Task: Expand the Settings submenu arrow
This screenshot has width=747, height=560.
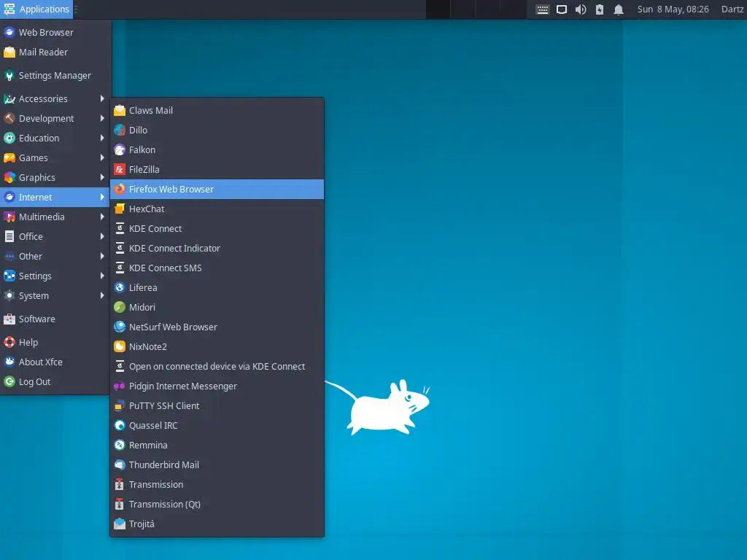Action: click(102, 276)
